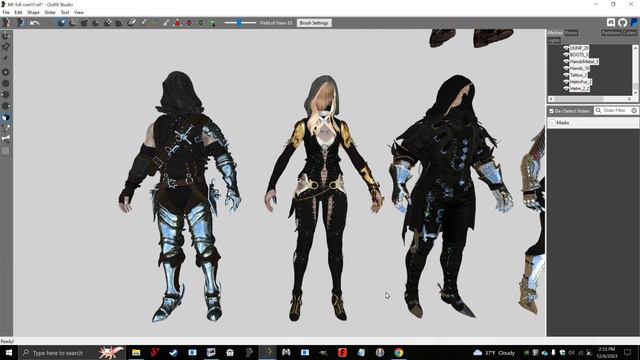Open the Discord link icon
640x360 pixels.
coord(611,23)
